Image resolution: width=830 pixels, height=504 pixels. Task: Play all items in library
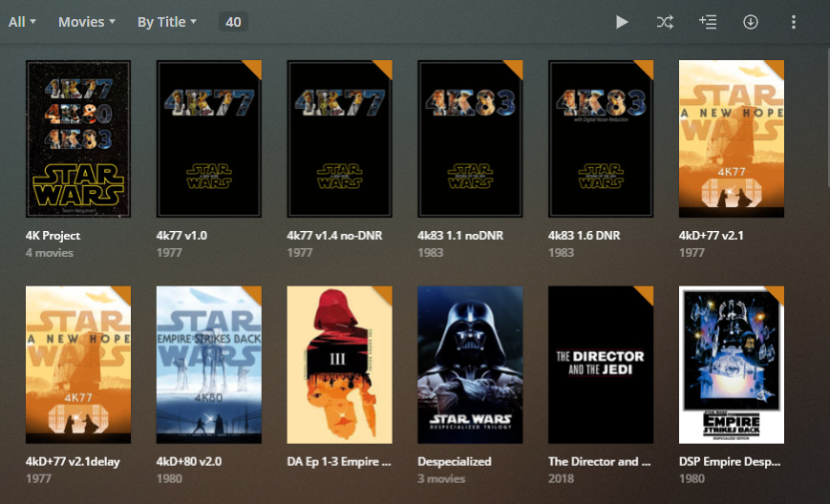pos(622,22)
